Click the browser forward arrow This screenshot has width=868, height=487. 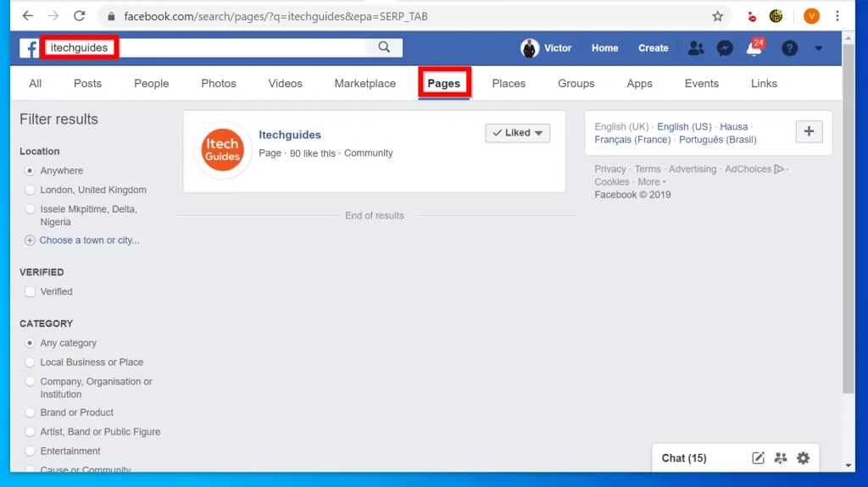(x=53, y=16)
